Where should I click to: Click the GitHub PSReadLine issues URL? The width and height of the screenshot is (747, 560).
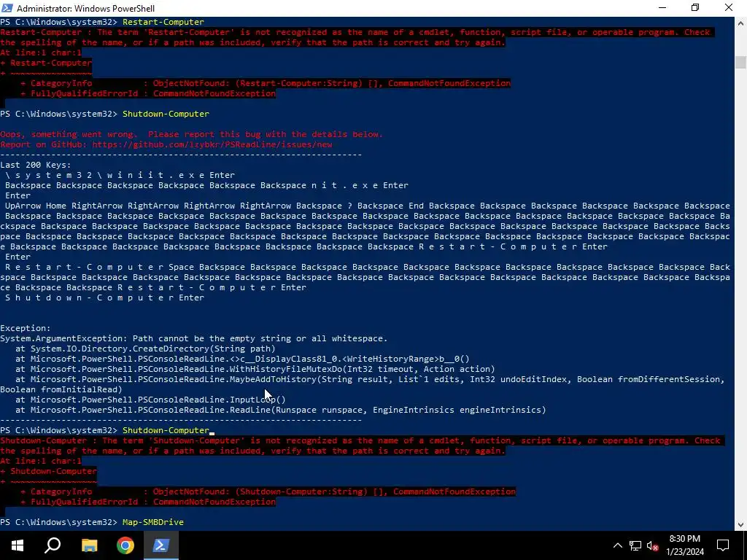(212, 144)
